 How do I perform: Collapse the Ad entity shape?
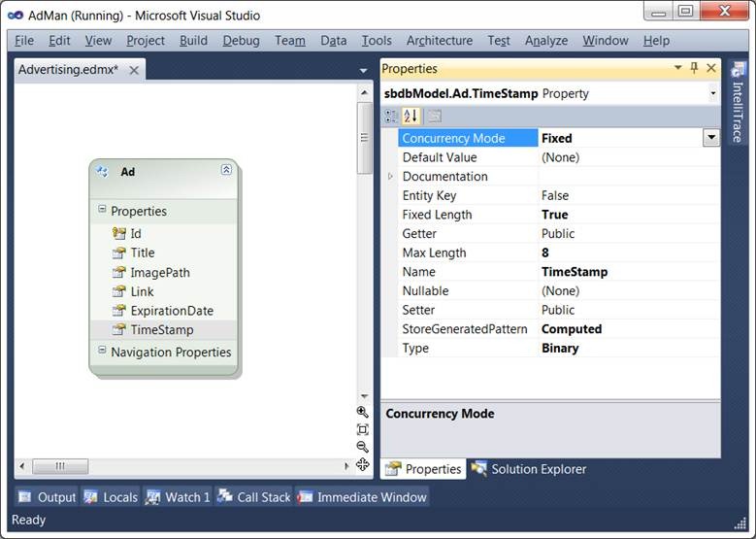(226, 169)
